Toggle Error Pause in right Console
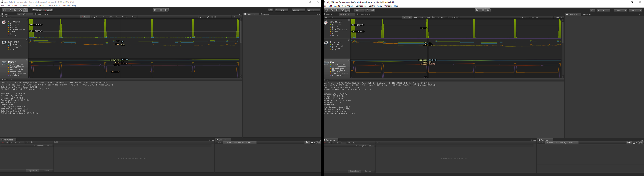 tap(573, 143)
